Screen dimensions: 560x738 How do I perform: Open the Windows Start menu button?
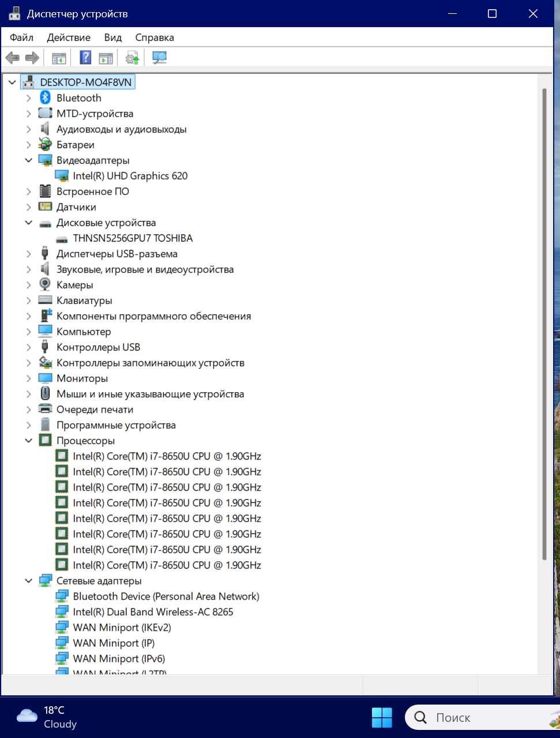click(382, 718)
